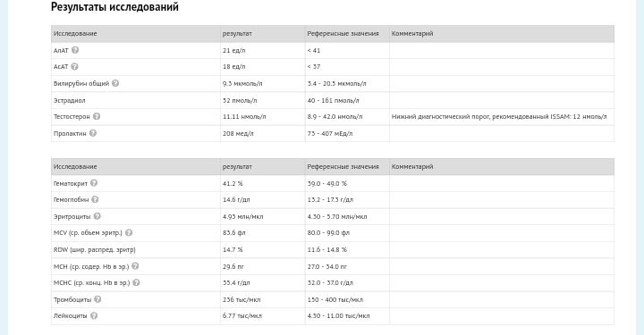Open the Гематокрит question mark icon

pyautogui.click(x=94, y=183)
